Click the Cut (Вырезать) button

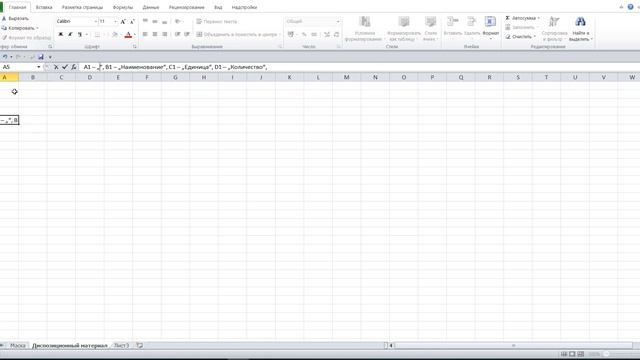[x=15, y=18]
